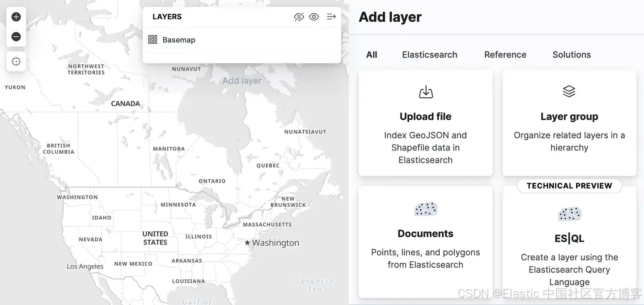The width and height of the screenshot is (644, 305).
Task: Click the MINNESOTA label on the map
Action: pos(178,205)
